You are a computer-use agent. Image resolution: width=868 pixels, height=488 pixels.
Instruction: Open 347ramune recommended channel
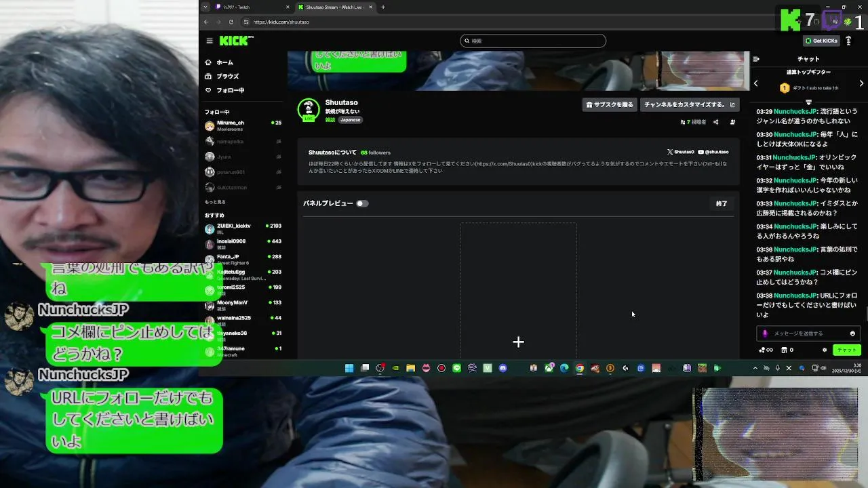243,351
